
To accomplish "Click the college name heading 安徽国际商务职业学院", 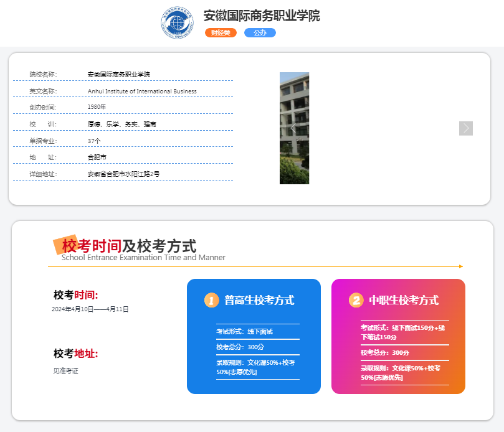I will [x=262, y=16].
